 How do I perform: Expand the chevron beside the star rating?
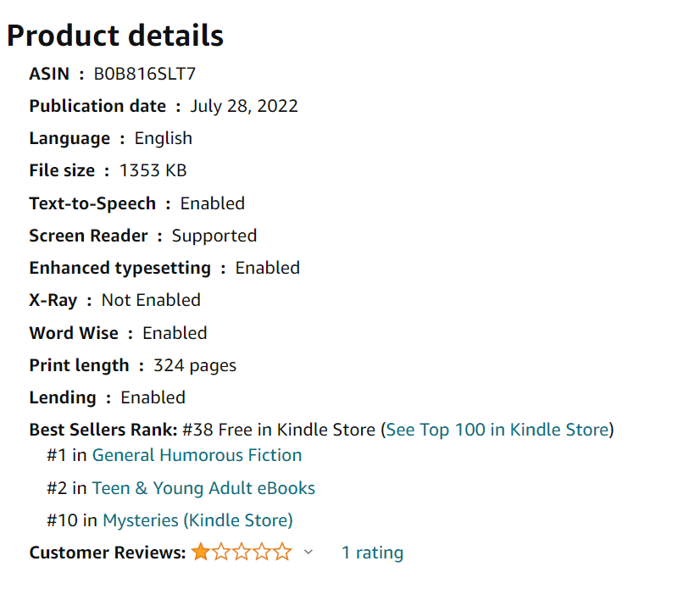tap(308, 553)
